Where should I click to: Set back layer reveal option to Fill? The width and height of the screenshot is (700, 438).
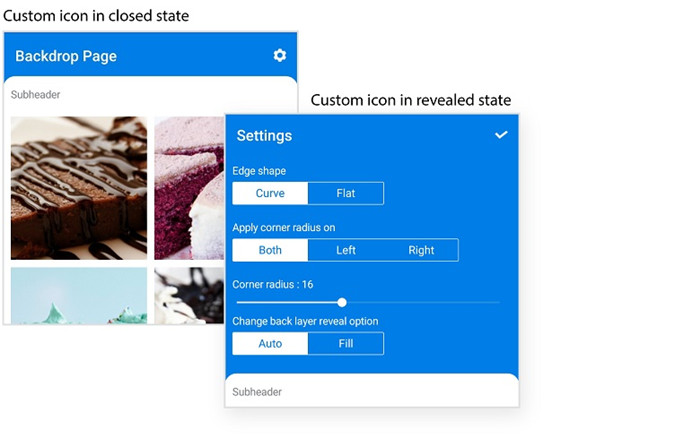[346, 343]
